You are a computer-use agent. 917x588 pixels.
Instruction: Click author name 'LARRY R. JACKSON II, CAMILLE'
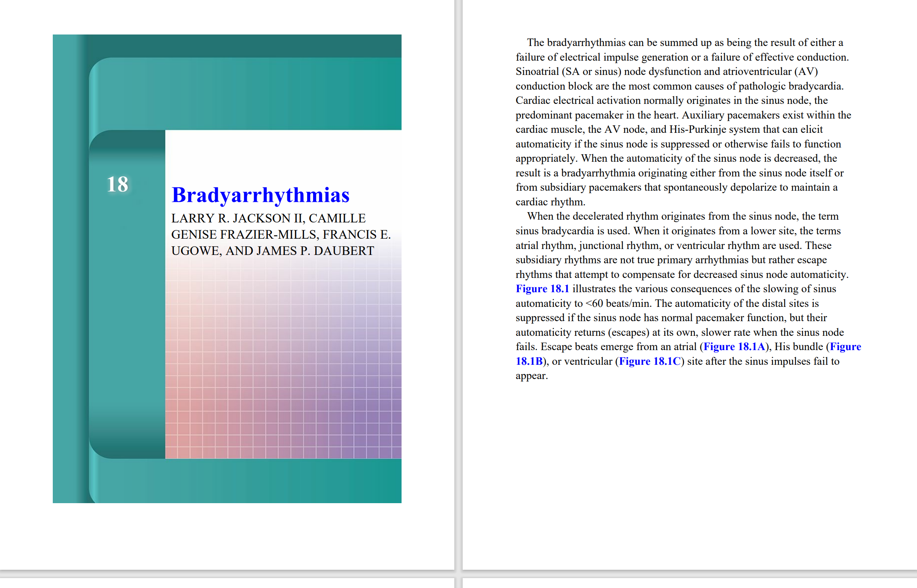coord(268,218)
